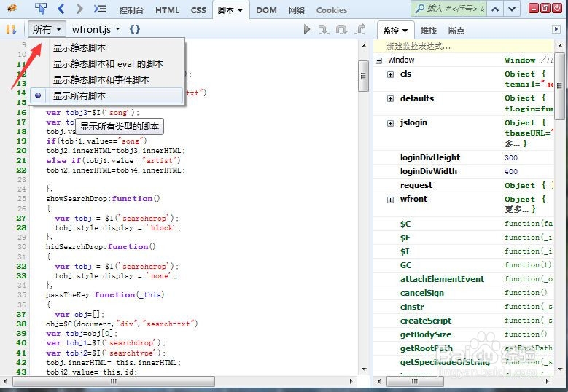Viewport: 568px width, 392px height.
Task: Click the step over icon
Action: tap(341, 29)
